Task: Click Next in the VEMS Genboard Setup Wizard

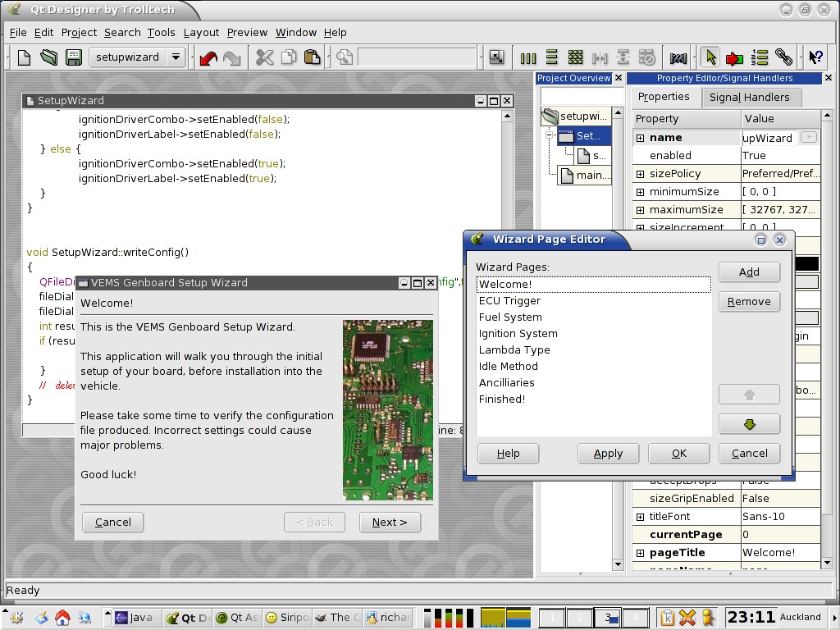Action: coord(390,523)
